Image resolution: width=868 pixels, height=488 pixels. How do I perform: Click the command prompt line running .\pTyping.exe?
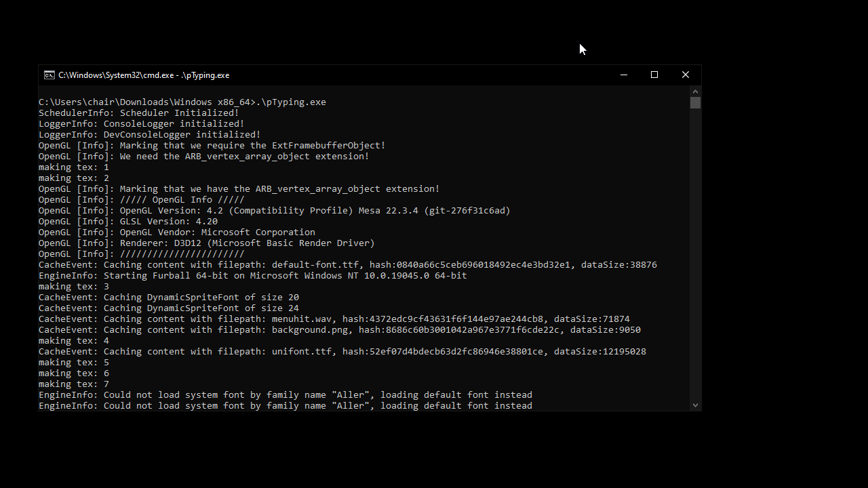(x=182, y=102)
